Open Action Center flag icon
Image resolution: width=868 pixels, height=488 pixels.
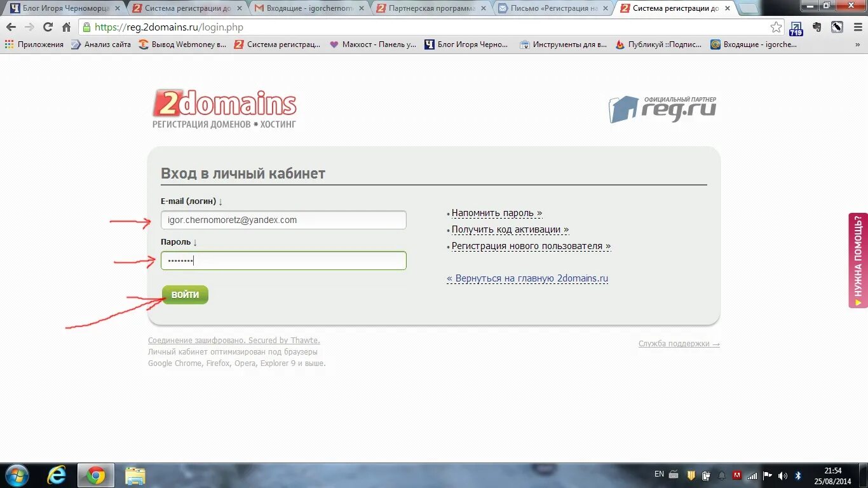[x=768, y=475]
